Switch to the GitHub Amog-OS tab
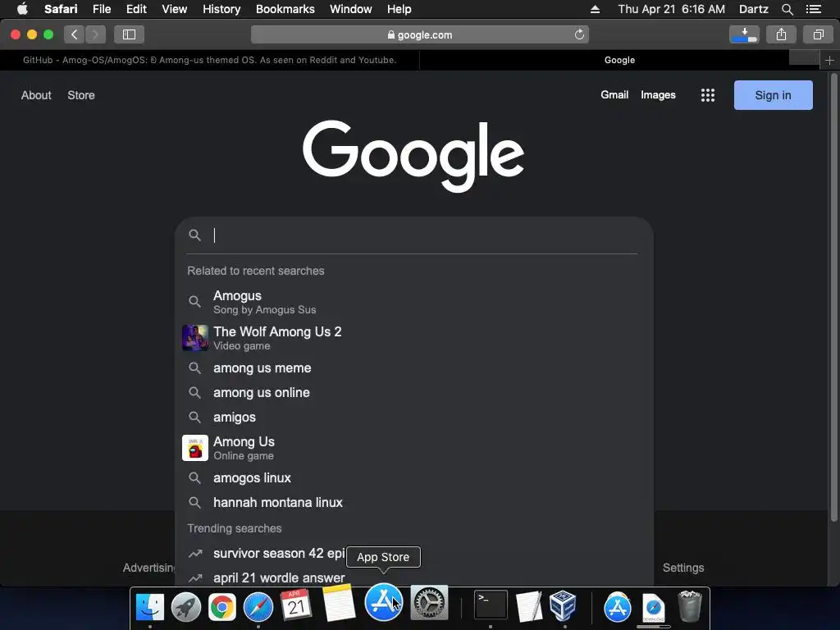The width and height of the screenshot is (840, 630). point(209,60)
